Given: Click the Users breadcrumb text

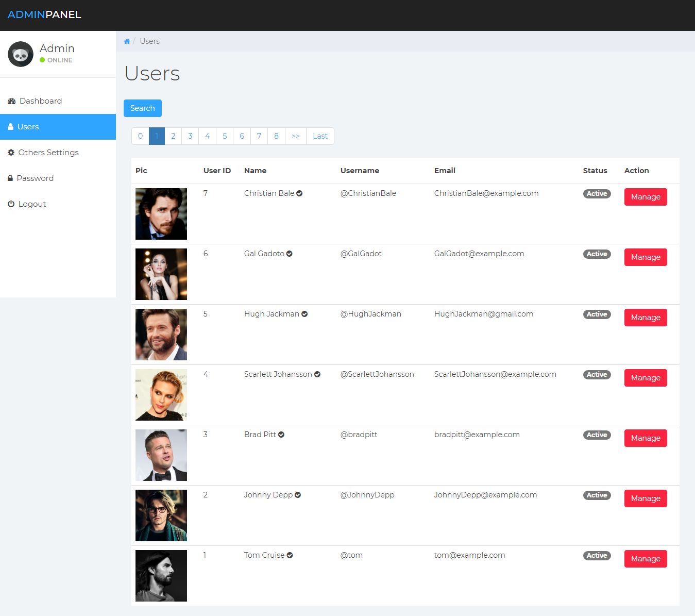Looking at the screenshot, I should point(150,41).
